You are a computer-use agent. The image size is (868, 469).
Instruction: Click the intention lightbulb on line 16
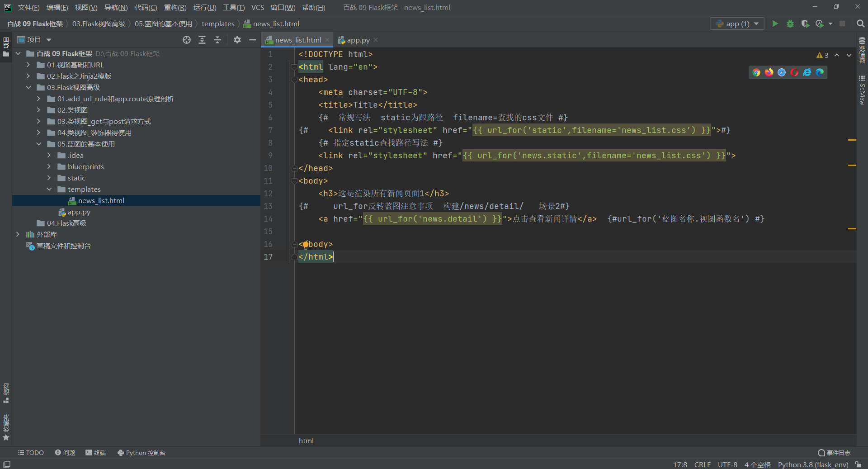coord(305,245)
